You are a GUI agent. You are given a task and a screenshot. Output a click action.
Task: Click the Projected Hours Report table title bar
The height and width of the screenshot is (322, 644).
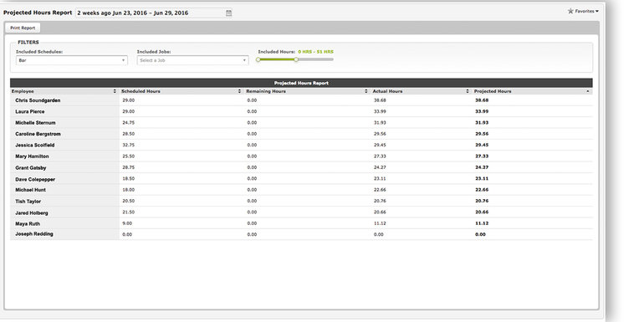pyautogui.click(x=301, y=83)
